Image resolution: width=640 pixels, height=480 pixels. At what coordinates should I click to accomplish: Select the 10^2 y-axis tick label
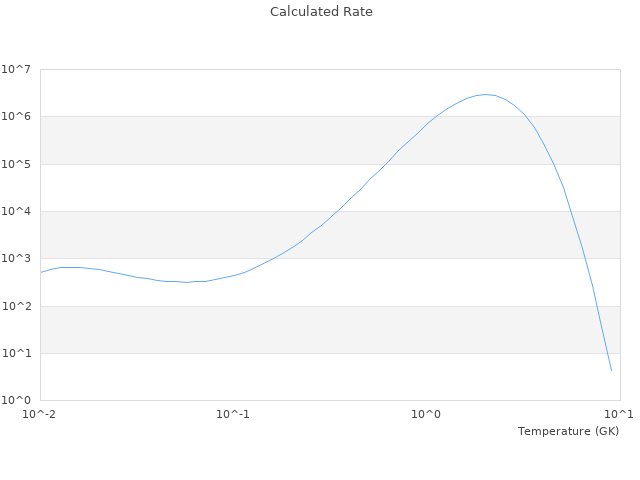point(16,306)
